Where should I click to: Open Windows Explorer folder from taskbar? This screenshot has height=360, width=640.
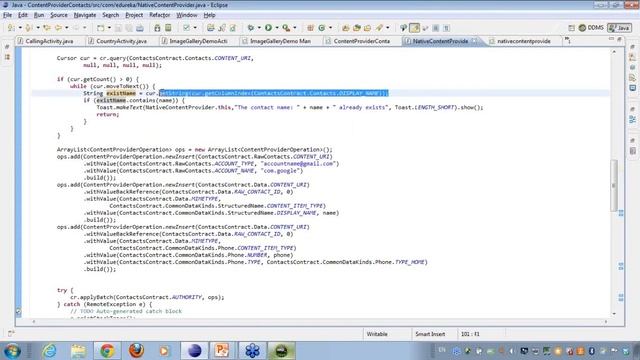click(x=78, y=351)
